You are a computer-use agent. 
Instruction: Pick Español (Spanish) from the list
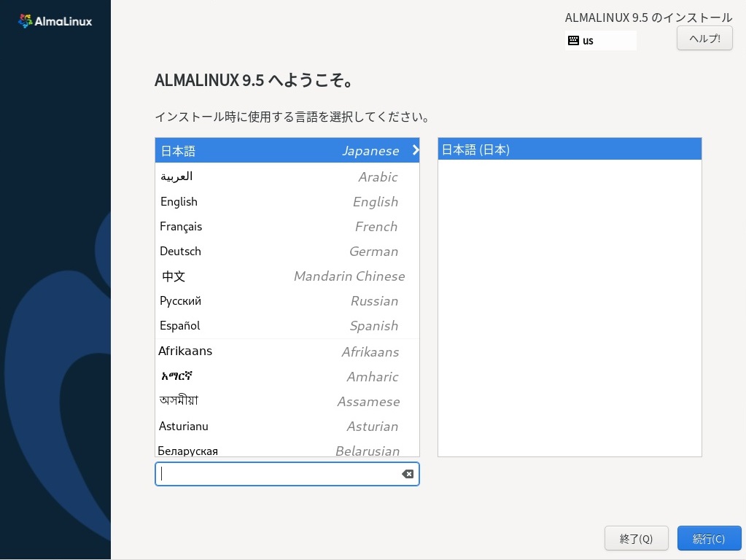287,325
